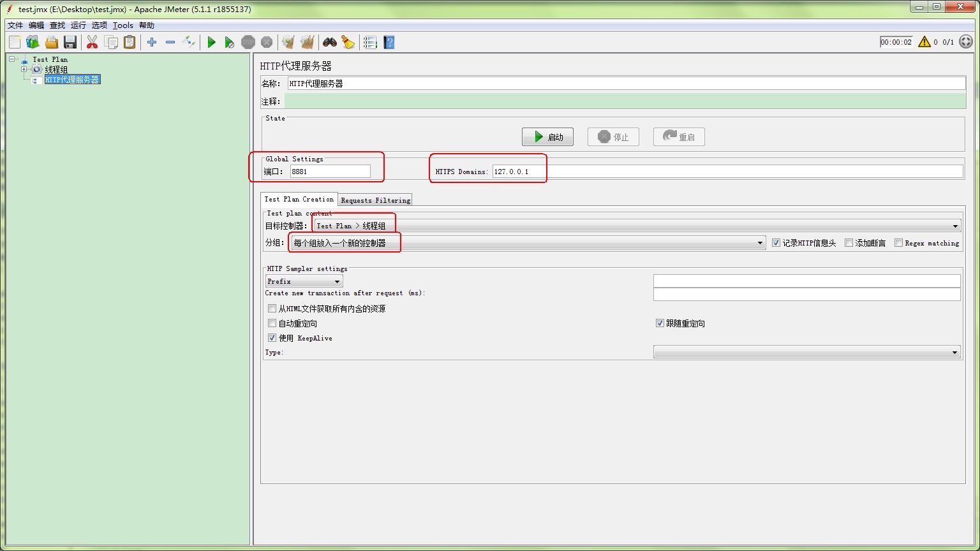Screen dimensions: 980x551
Task: Open Search with the binoculars icon
Action: (x=329, y=42)
